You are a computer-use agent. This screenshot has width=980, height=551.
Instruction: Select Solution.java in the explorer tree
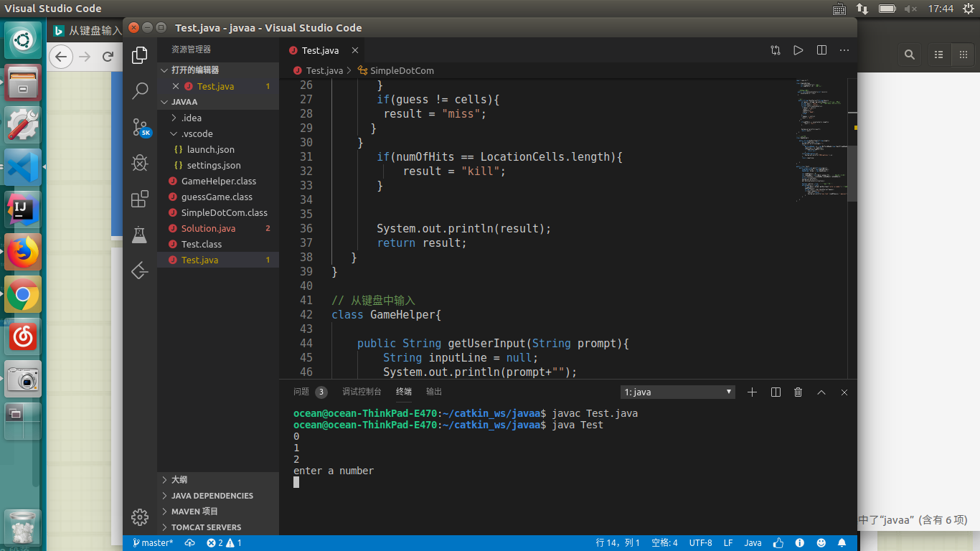click(208, 228)
